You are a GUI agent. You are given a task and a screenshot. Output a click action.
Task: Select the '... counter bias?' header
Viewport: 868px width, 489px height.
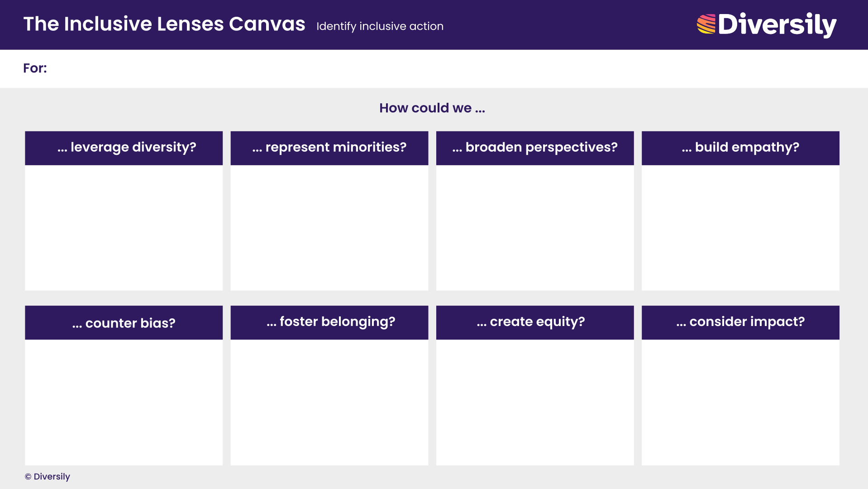click(124, 322)
